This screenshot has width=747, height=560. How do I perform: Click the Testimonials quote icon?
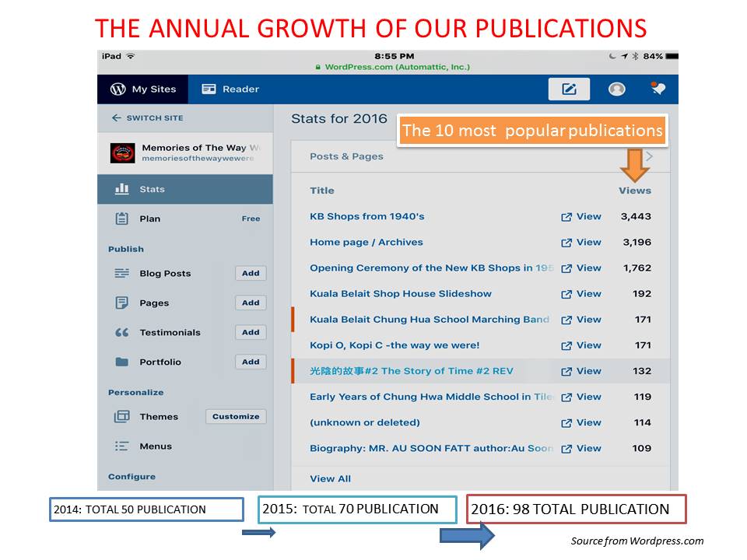122,333
